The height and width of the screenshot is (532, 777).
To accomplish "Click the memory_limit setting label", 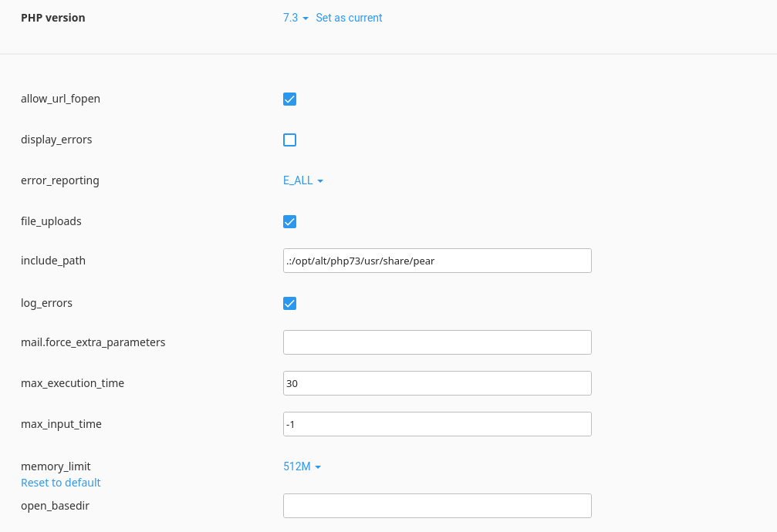I will pyautogui.click(x=56, y=466).
